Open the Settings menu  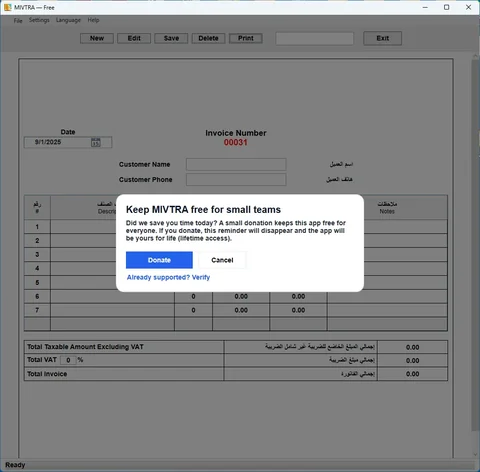39,20
